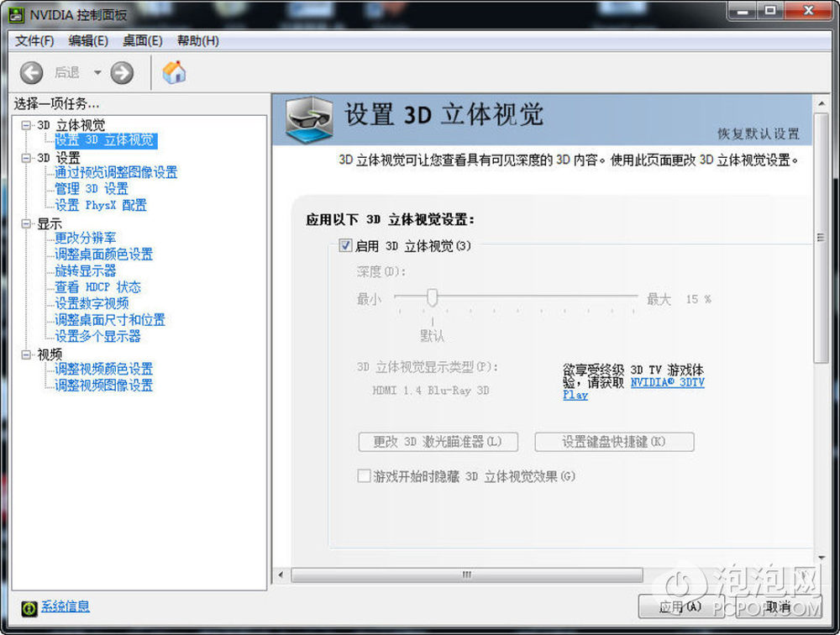Click 设置键盘快捷键(K) button
The width and height of the screenshot is (840, 635).
pos(614,442)
